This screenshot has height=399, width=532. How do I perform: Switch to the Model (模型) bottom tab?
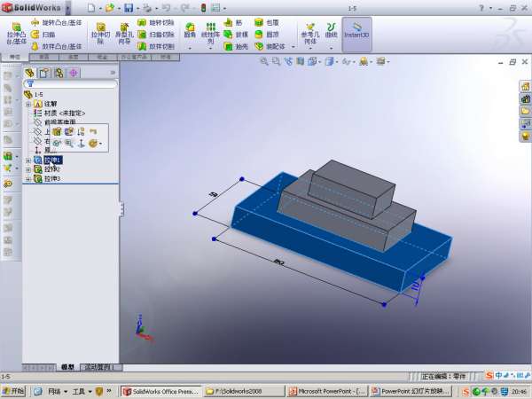click(67, 367)
